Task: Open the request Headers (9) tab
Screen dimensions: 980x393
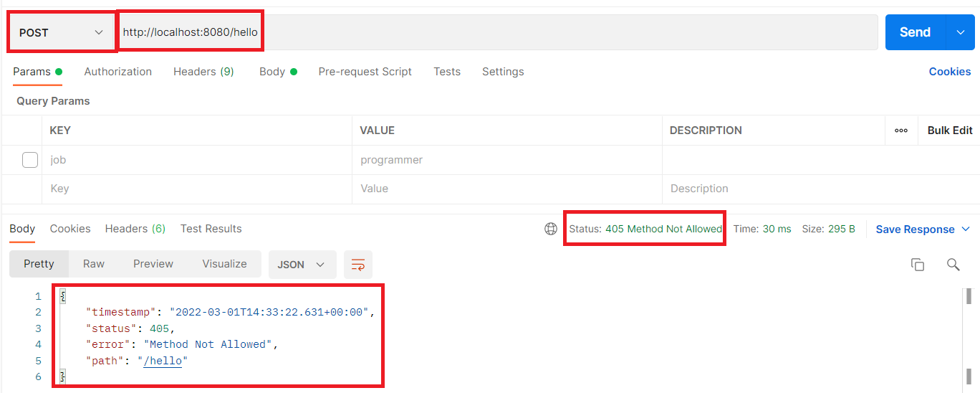Action: pyautogui.click(x=203, y=72)
